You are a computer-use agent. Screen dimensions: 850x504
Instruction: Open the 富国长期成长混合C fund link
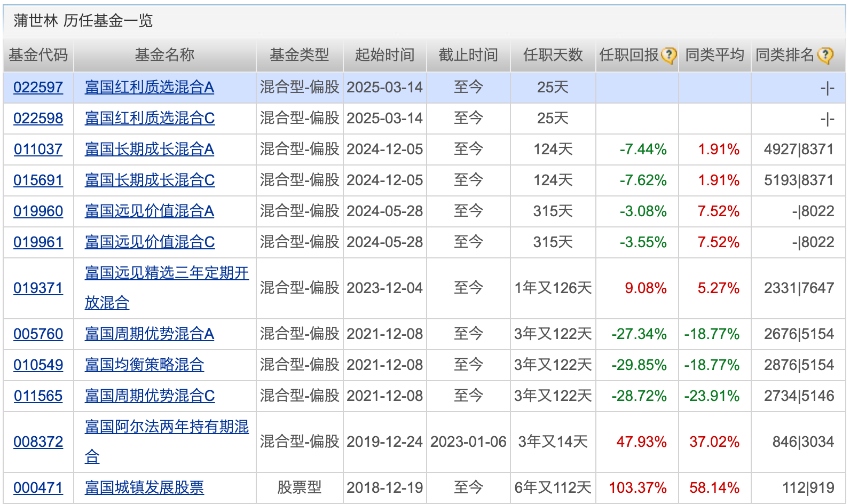(149, 180)
